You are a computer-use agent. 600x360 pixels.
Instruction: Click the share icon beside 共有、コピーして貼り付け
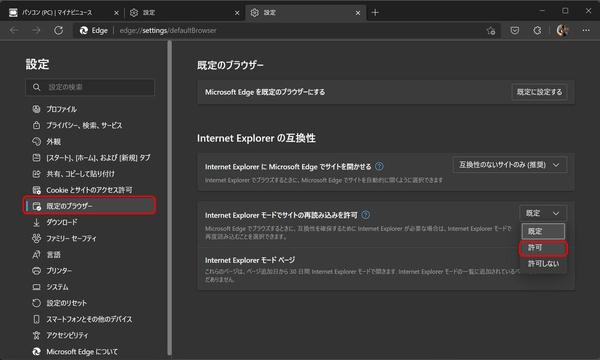coord(36,174)
